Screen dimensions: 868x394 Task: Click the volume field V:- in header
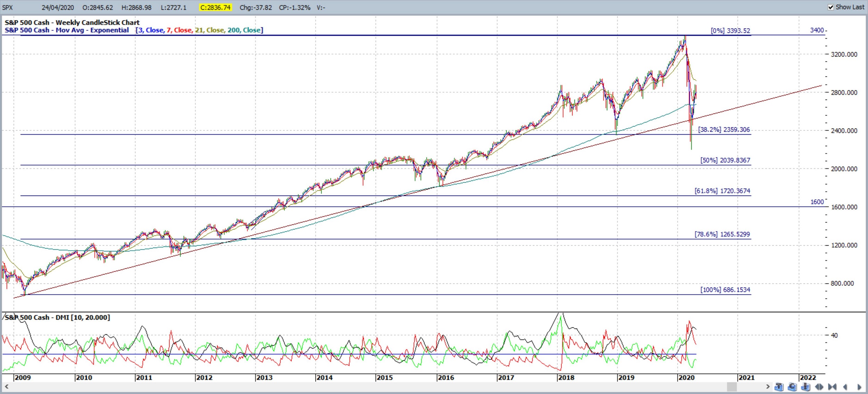tap(321, 8)
